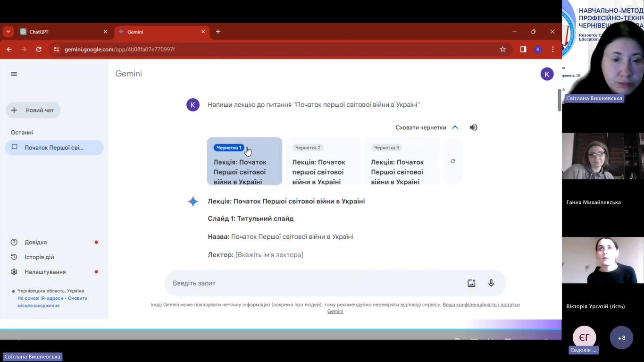Image resolution: width=644 pixels, height=362 pixels.
Task: Follow Оновити місцезнаходження link
Action: pyautogui.click(x=77, y=298)
